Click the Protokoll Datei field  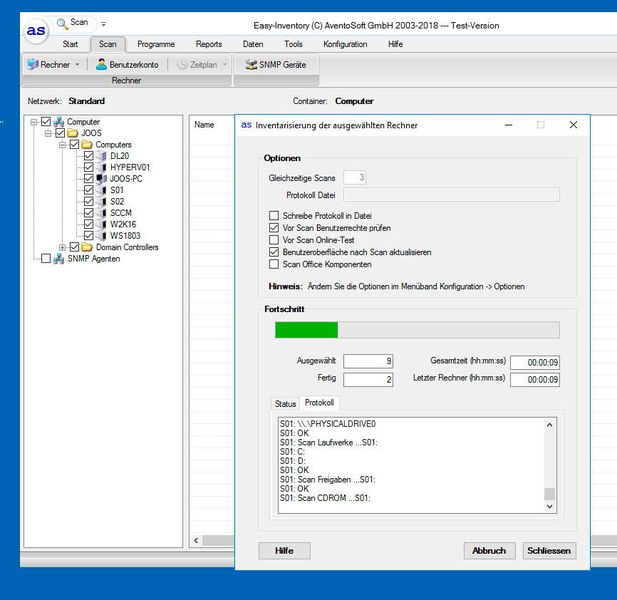pyautogui.click(x=451, y=195)
